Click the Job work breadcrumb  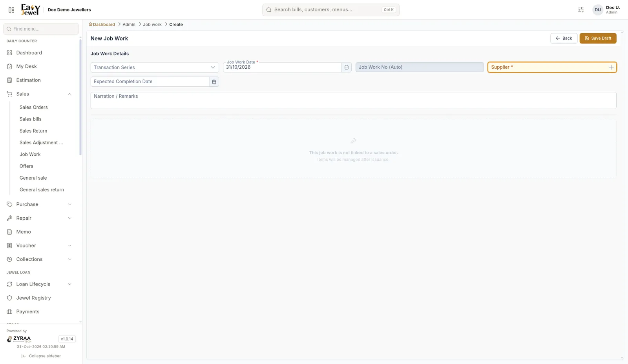pos(152,24)
